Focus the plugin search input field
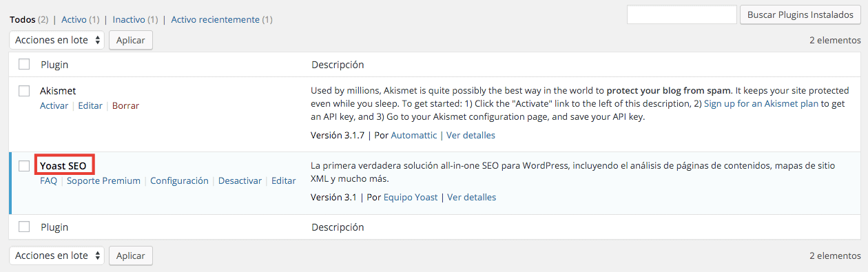This screenshot has width=868, height=272. point(682,15)
